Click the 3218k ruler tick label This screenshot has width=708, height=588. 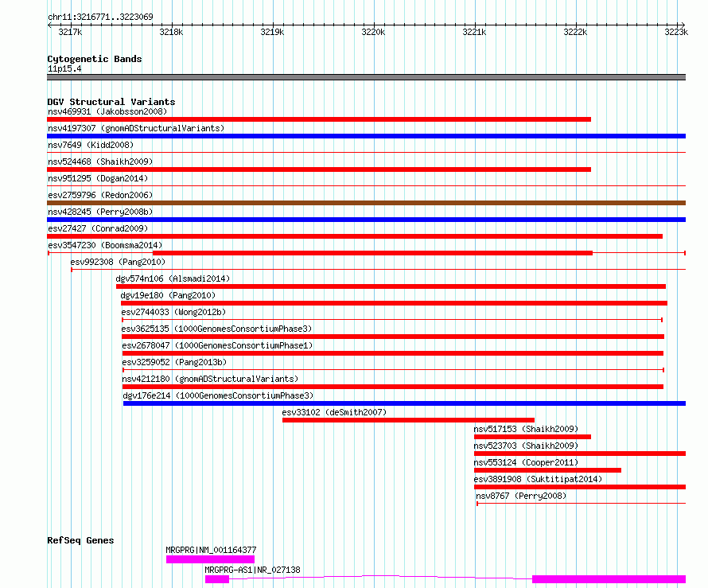tap(171, 32)
